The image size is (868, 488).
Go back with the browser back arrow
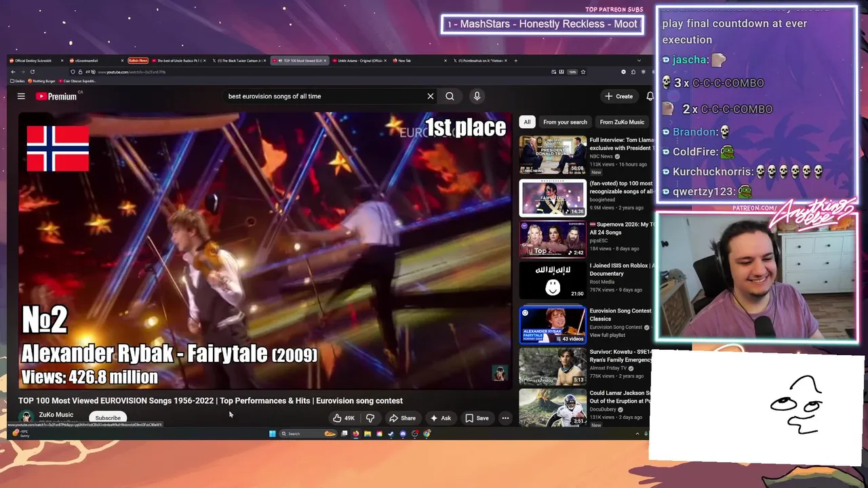(13, 72)
